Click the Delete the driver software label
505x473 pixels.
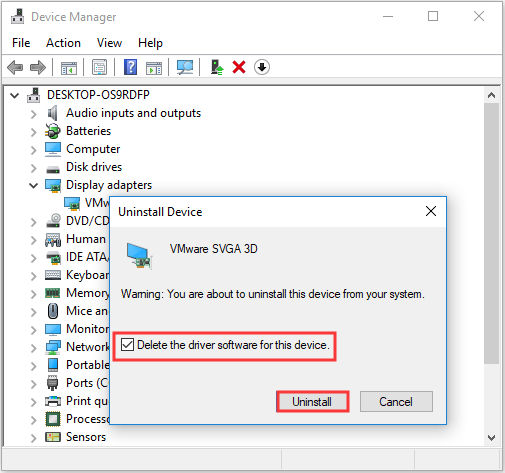(233, 345)
